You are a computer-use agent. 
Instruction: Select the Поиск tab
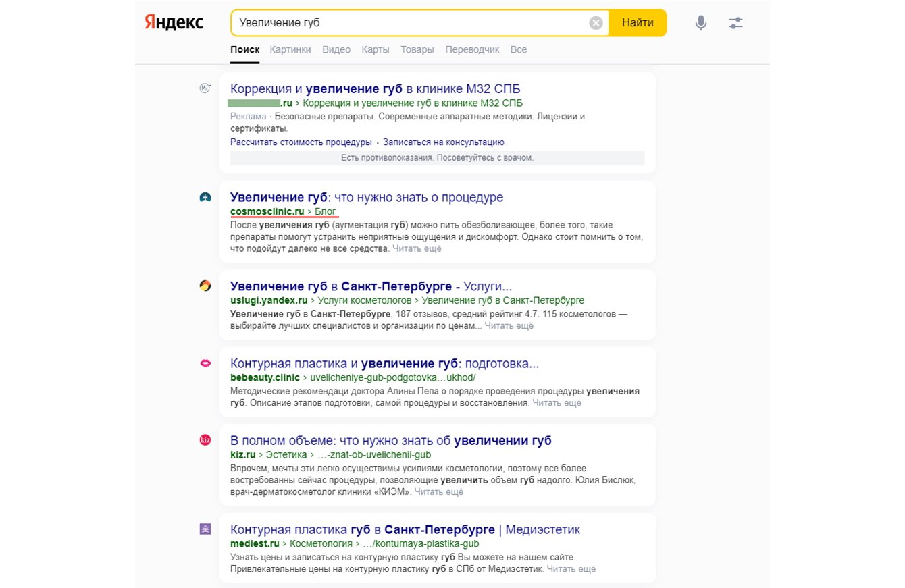(244, 49)
